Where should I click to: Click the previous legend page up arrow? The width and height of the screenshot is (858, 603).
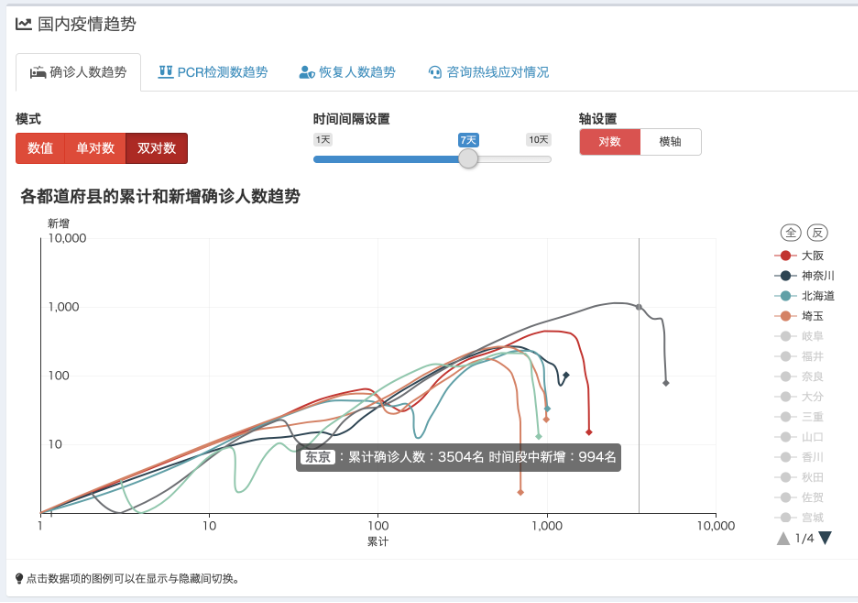tap(783, 538)
